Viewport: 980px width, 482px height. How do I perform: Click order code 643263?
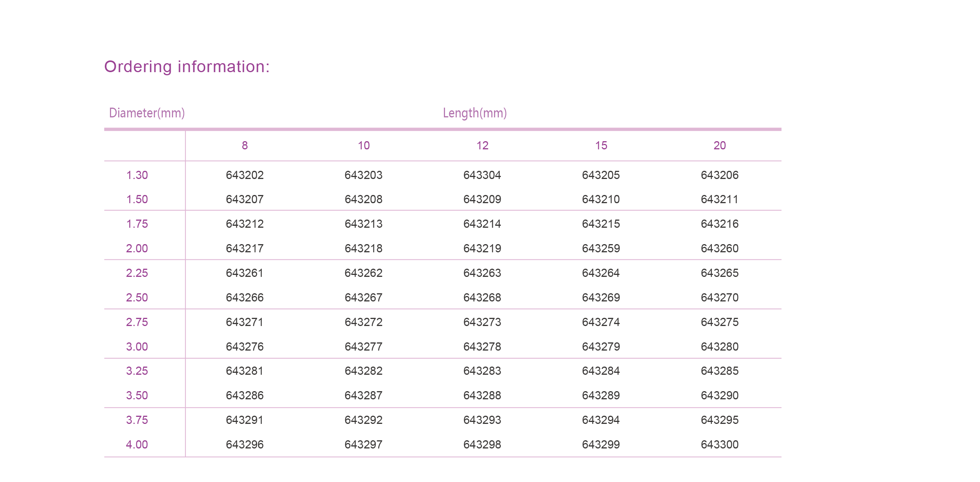pos(482,273)
